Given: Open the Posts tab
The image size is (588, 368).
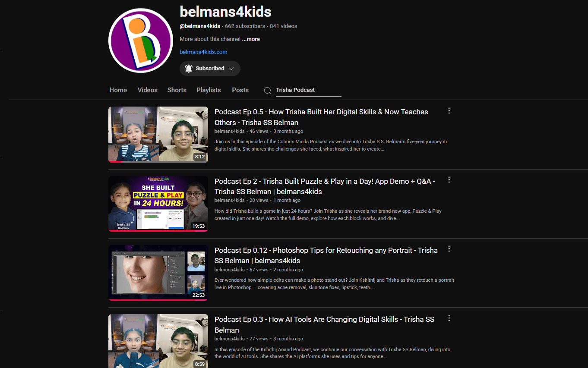Looking at the screenshot, I should pyautogui.click(x=240, y=90).
